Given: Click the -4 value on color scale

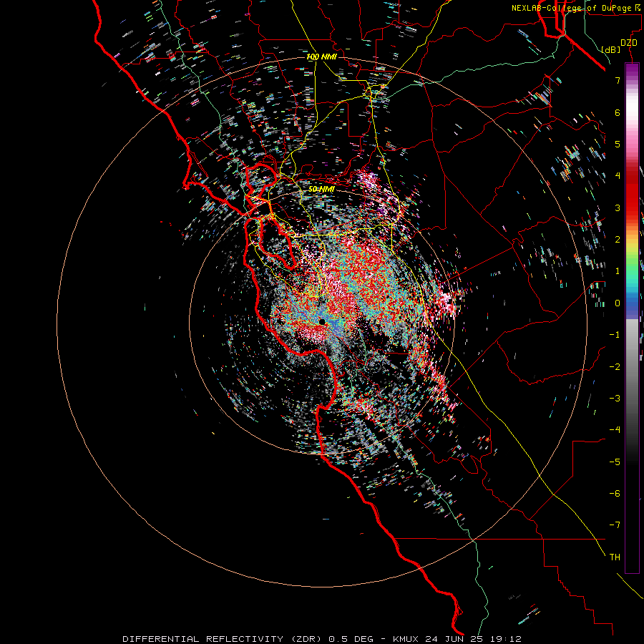Looking at the screenshot, I should 615,430.
